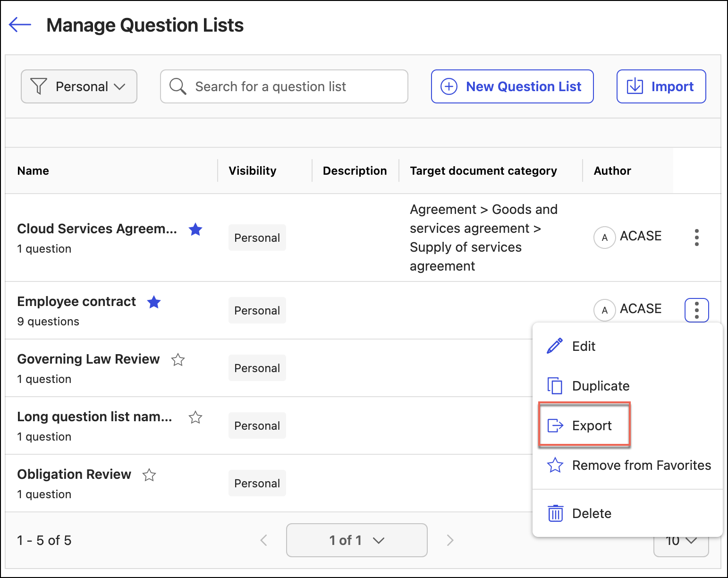Click the Import button
Image resolution: width=728 pixels, height=578 pixels.
[661, 86]
